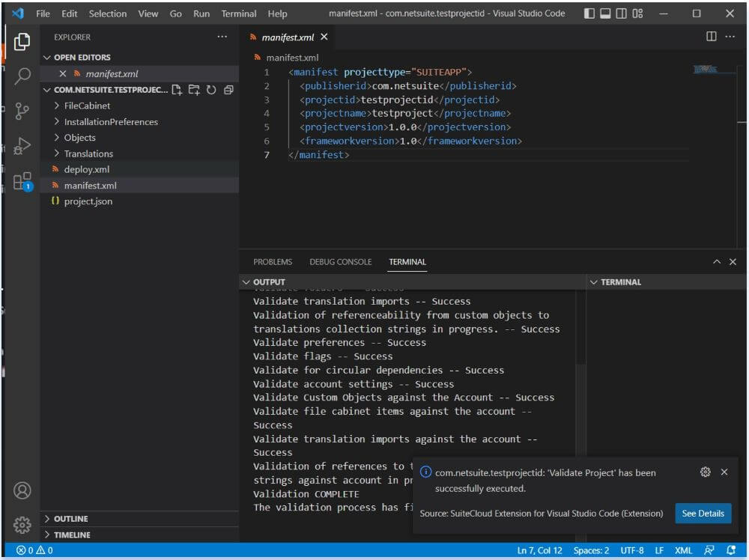Click the errors and warnings status indicator
This screenshot has width=749, height=560.
pos(34,550)
